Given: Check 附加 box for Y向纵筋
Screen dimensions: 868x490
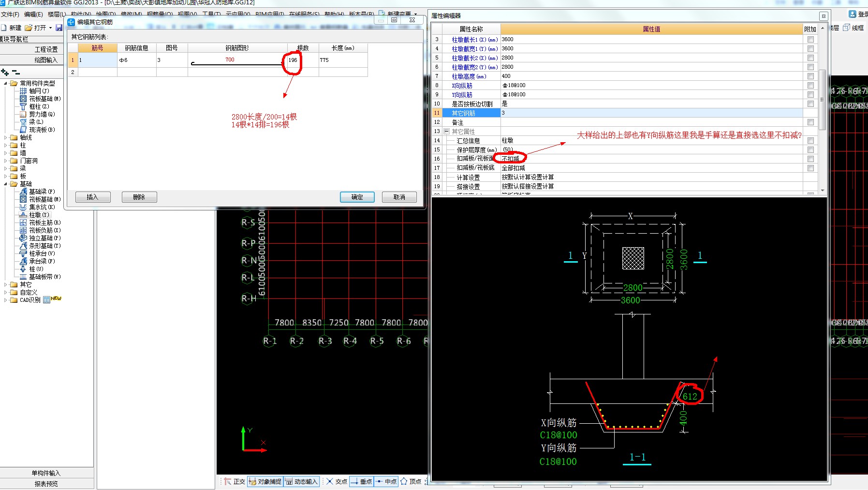Looking at the screenshot, I should (x=810, y=95).
